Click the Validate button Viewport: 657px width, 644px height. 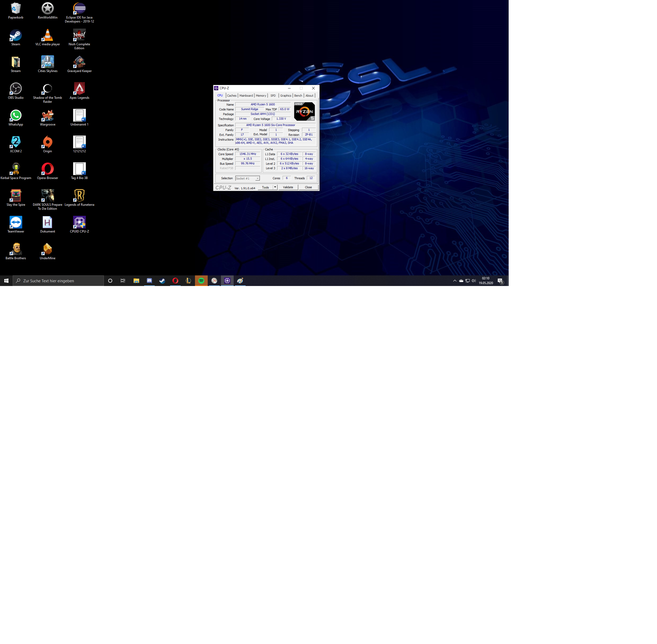point(288,187)
